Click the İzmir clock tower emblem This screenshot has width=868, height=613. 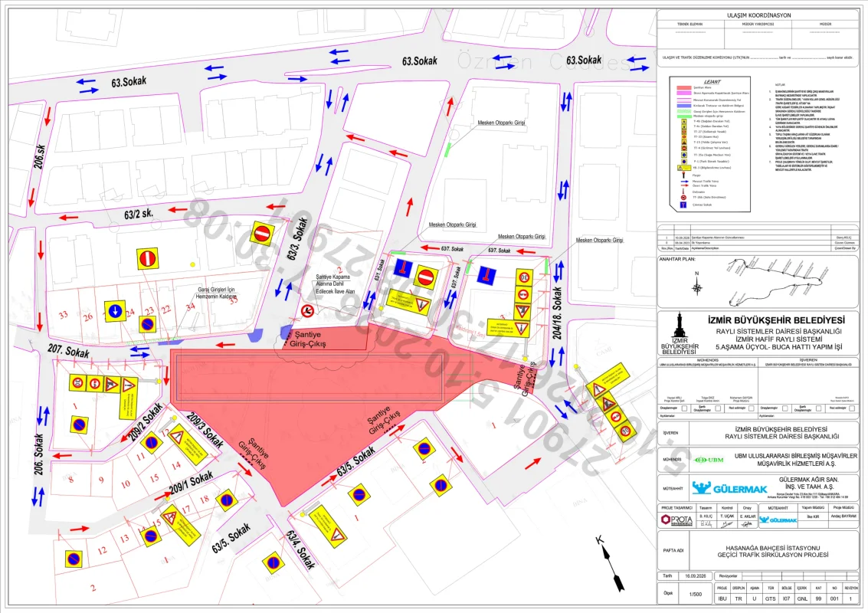pos(680,326)
